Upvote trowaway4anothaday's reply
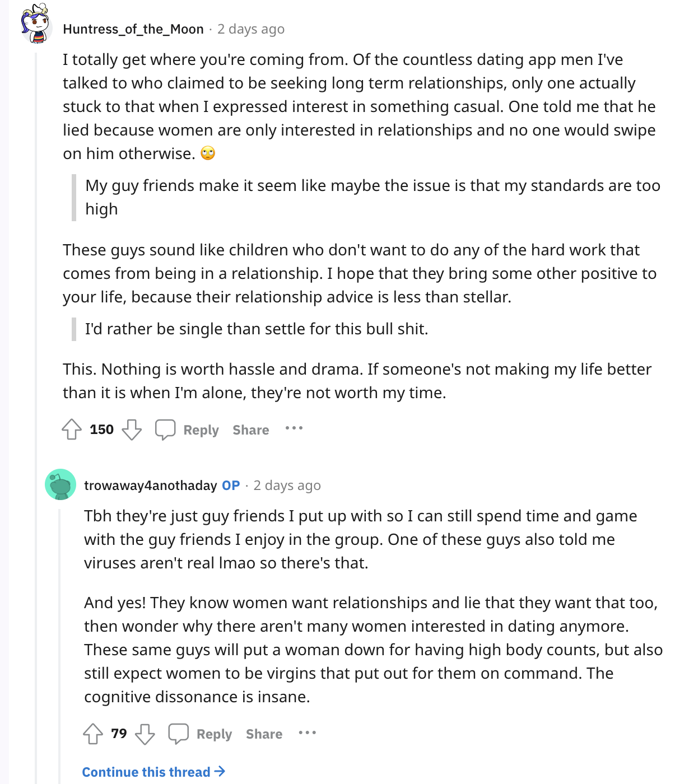This screenshot has width=689, height=784. coord(93,734)
